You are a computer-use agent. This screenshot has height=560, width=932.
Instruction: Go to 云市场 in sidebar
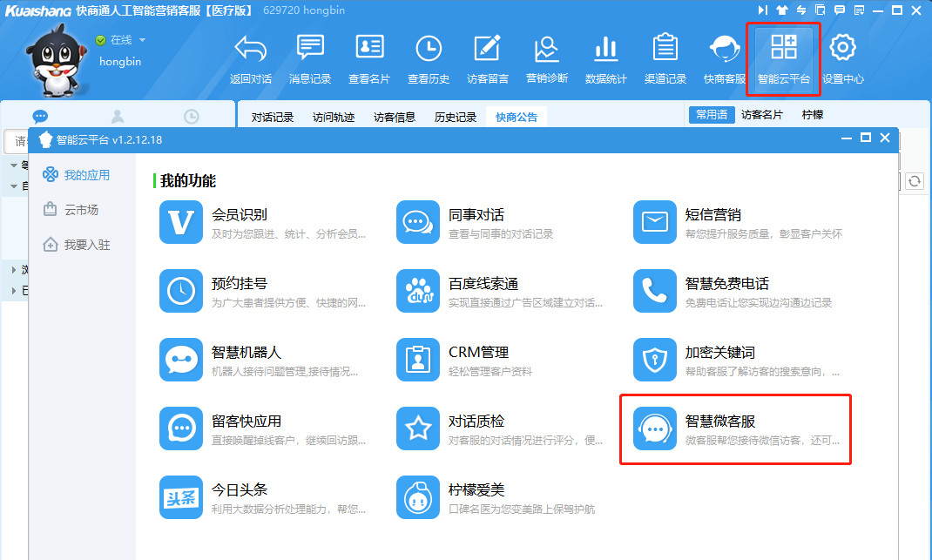tap(80, 210)
